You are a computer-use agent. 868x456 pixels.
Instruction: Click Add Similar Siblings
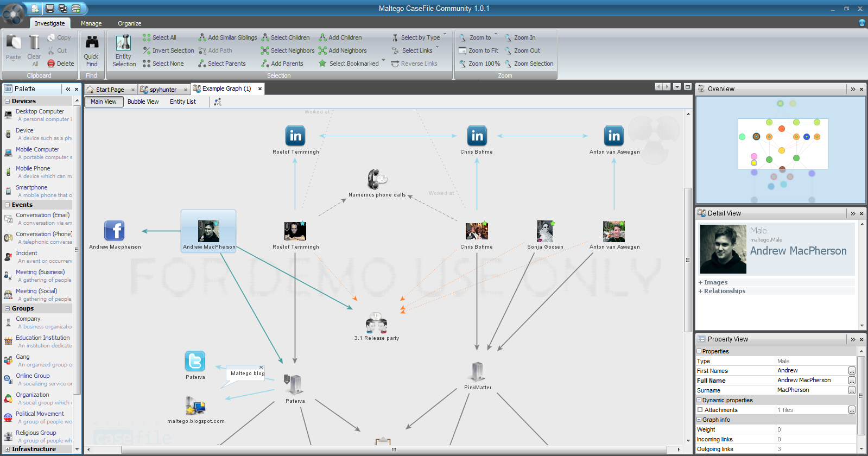coord(227,37)
